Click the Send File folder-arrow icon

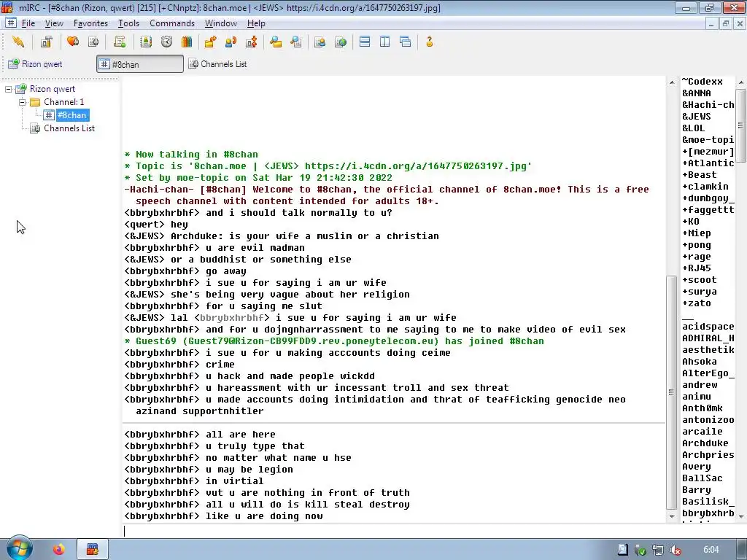tap(210, 42)
